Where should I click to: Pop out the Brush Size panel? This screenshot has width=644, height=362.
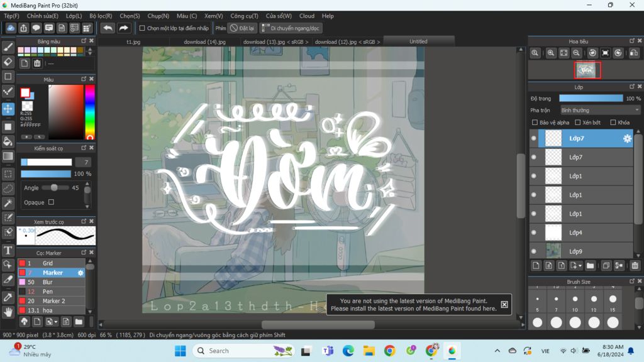[x=632, y=281]
